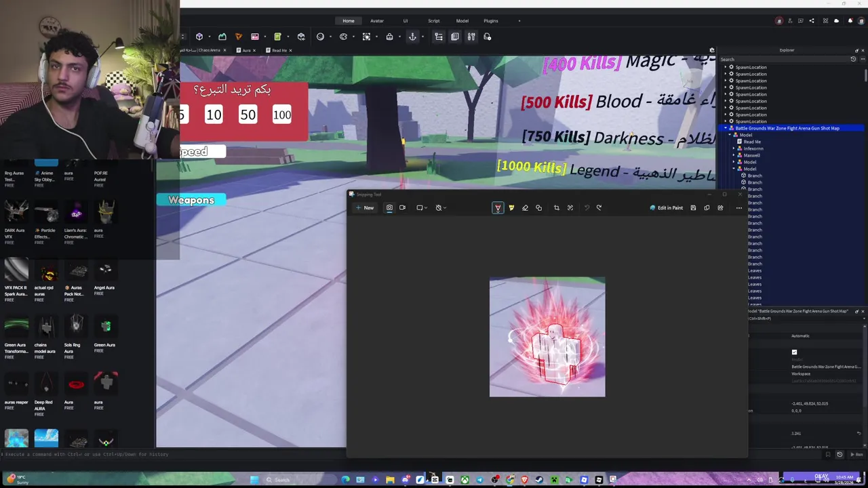868x488 pixels.
Task: Open the Model ribbon tab
Action: [x=462, y=21]
